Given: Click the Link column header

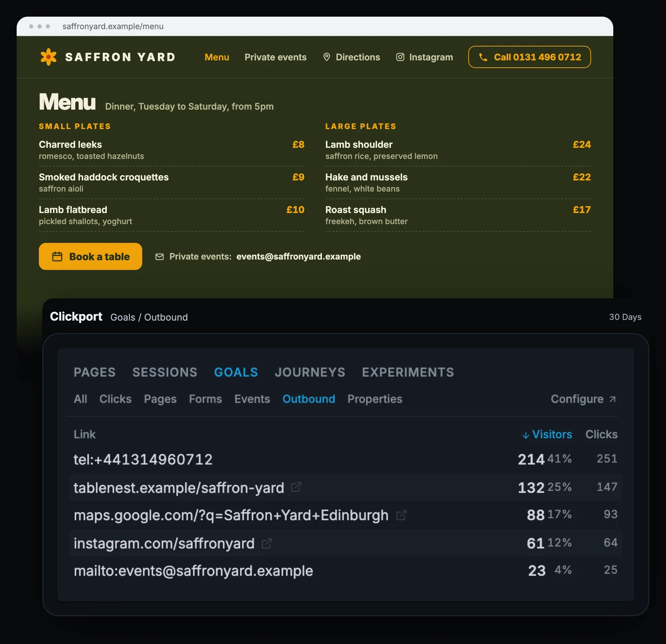Looking at the screenshot, I should [x=85, y=434].
